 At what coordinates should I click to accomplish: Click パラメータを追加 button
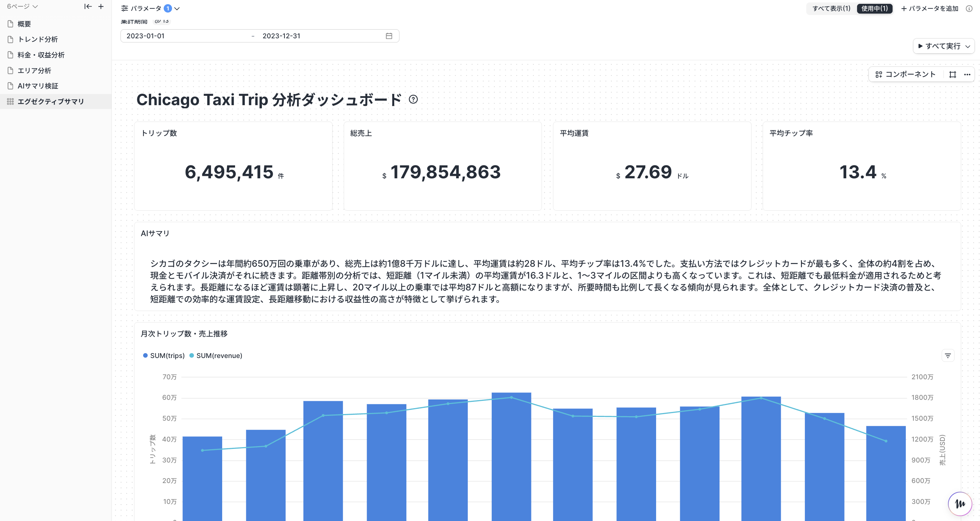click(x=930, y=8)
